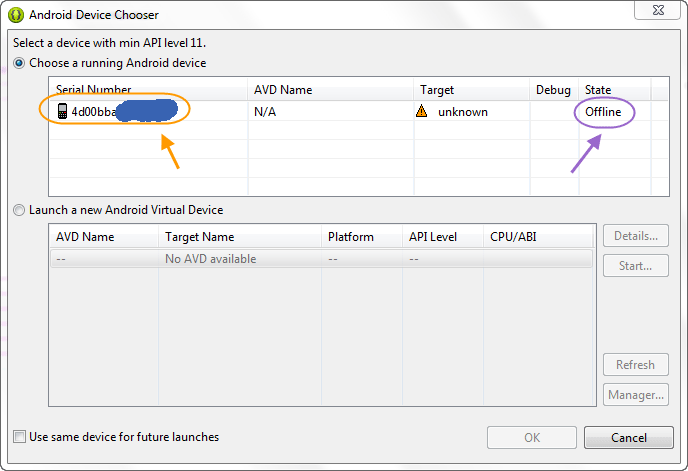Select Launch a new Android Virtual Device
The image size is (688, 471).
pos(19,210)
